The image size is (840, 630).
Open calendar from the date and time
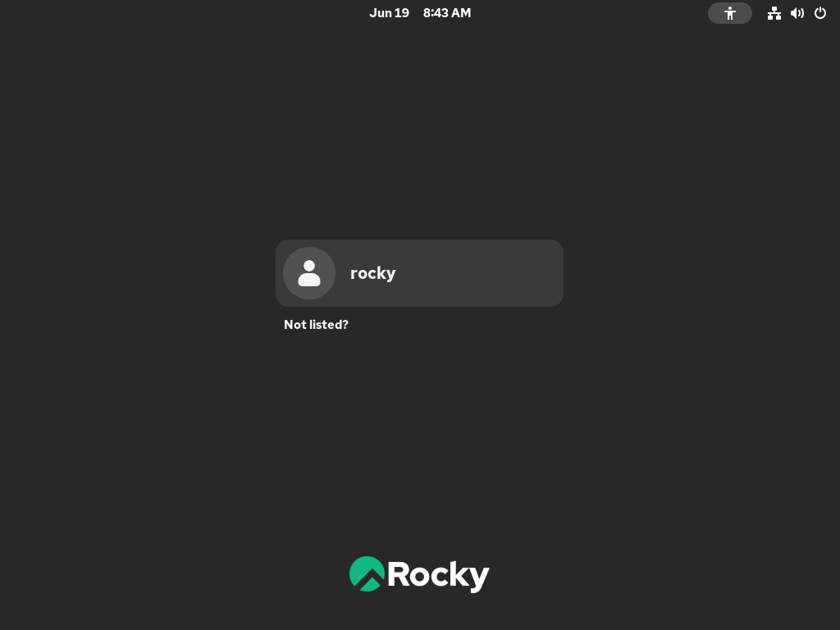pos(420,13)
